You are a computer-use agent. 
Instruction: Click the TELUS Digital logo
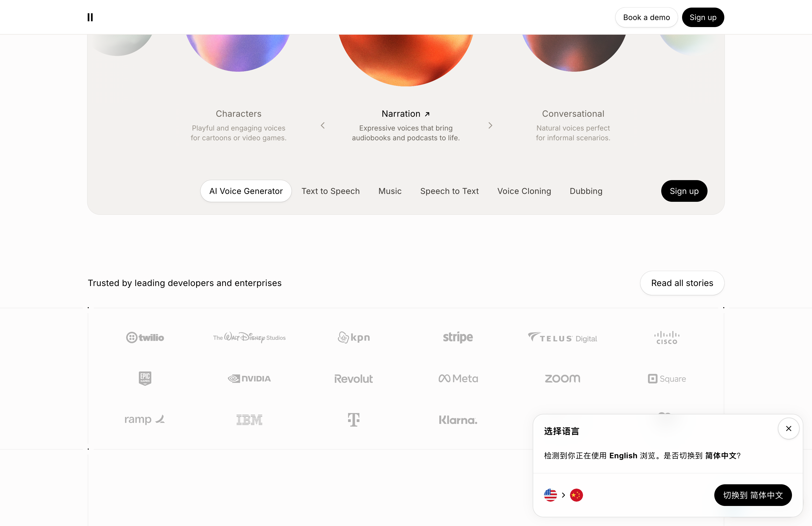562,337
